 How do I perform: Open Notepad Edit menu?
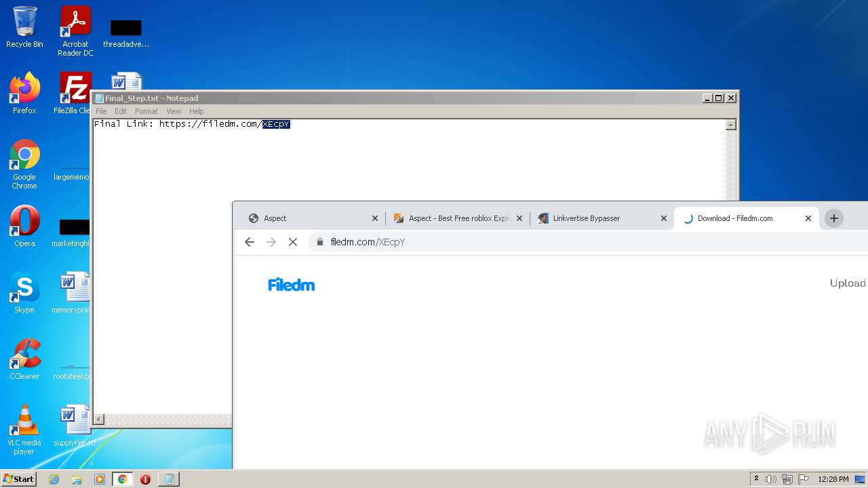pos(121,111)
